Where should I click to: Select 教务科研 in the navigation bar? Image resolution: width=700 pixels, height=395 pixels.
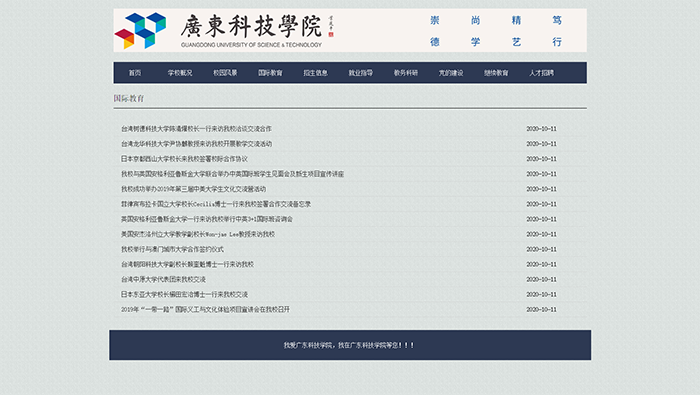click(x=406, y=73)
